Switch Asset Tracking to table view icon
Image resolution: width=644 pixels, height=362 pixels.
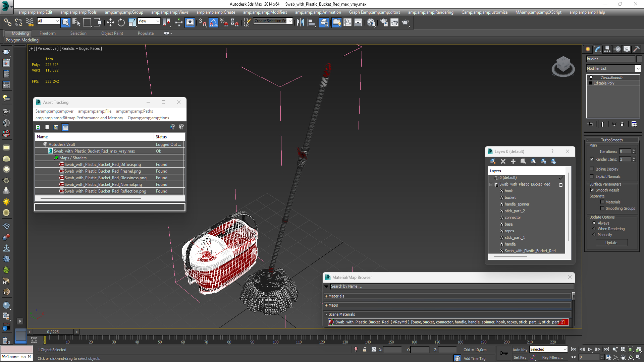coord(65,127)
